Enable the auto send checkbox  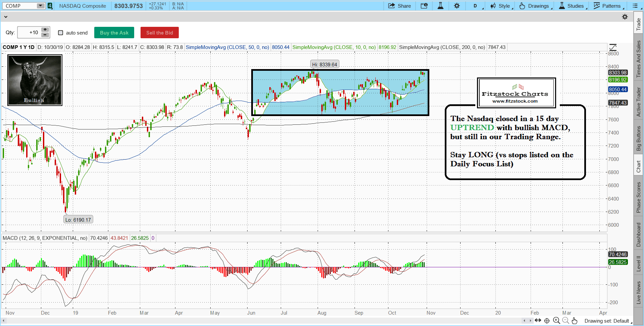click(61, 33)
